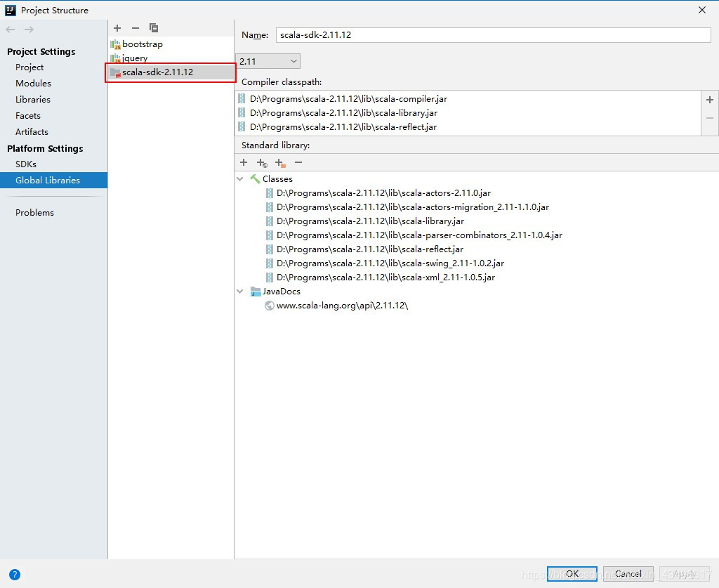Remove entry from Compiler classpath
The width and height of the screenshot is (719, 588).
pos(710,118)
